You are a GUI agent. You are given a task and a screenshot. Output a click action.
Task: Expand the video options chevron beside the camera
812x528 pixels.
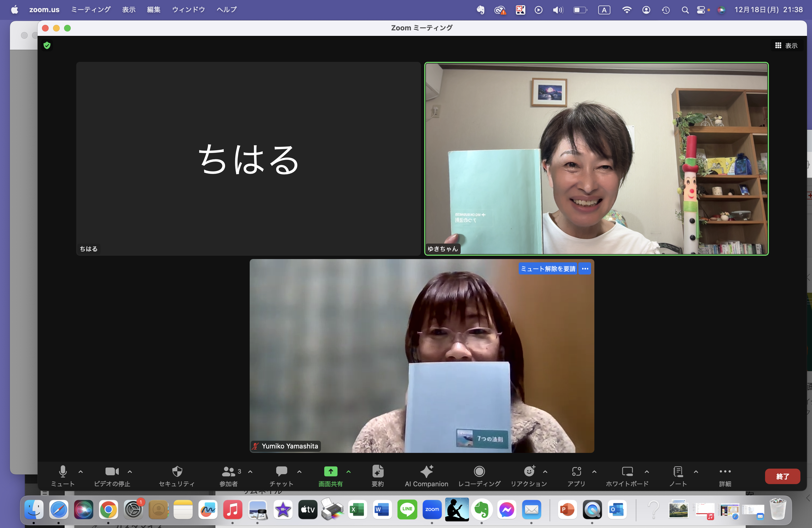pos(130,472)
